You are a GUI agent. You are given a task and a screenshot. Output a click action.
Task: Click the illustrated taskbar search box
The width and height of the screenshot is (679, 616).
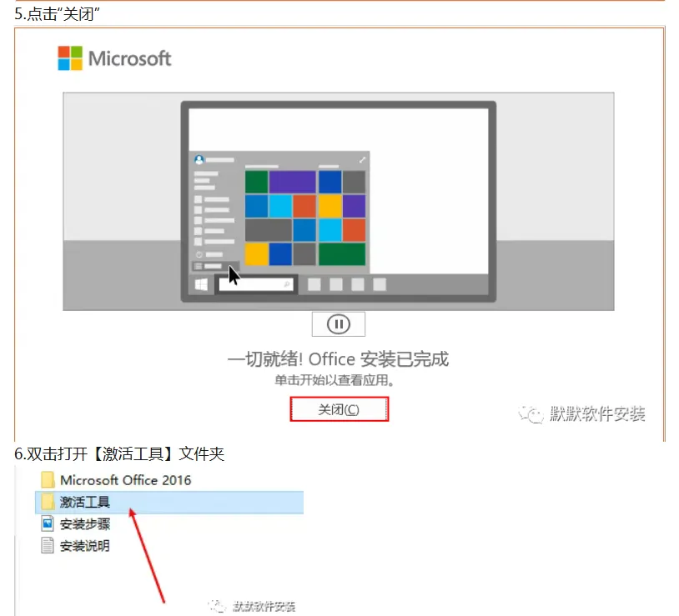tap(255, 284)
